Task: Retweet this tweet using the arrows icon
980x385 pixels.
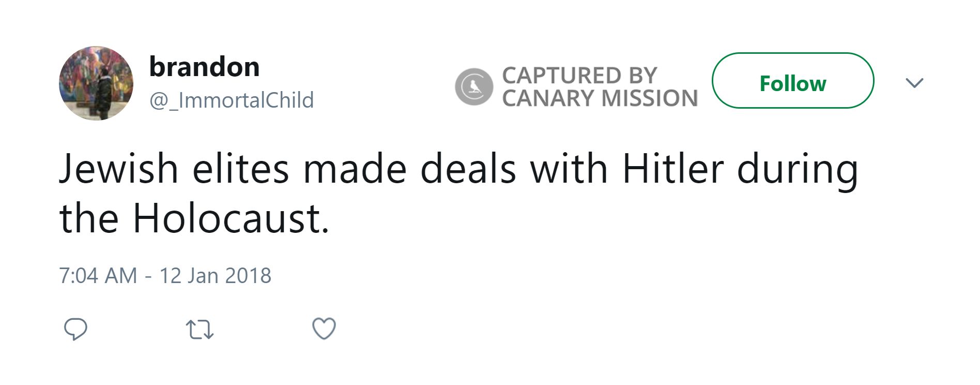Action: pos(200,329)
